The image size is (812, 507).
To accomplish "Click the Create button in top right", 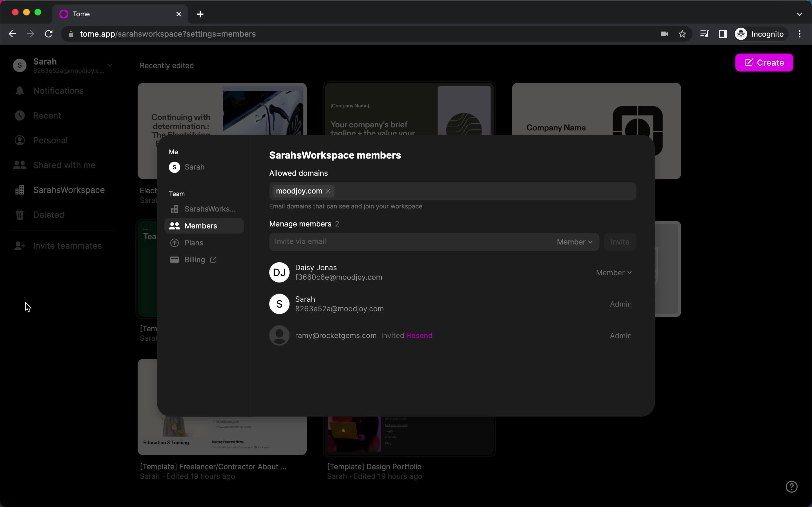I will coord(765,63).
